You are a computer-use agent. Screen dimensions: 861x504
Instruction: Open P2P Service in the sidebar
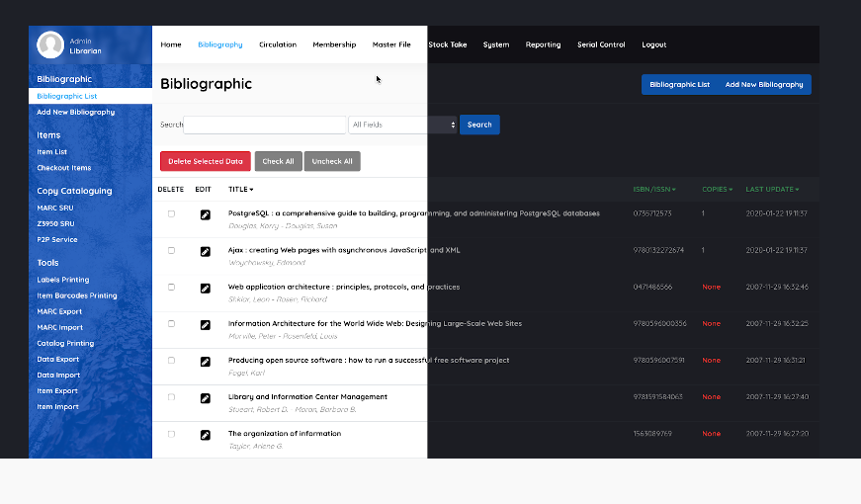(57, 240)
